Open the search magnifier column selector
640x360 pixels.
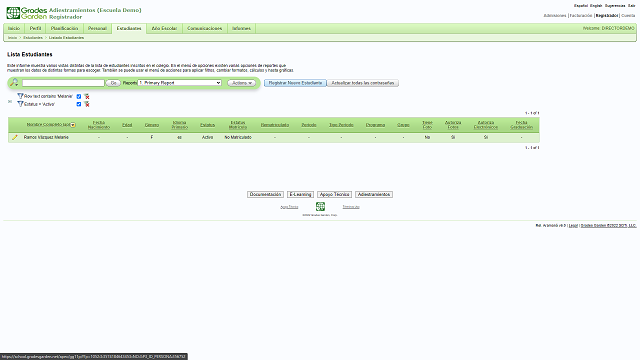(14, 83)
